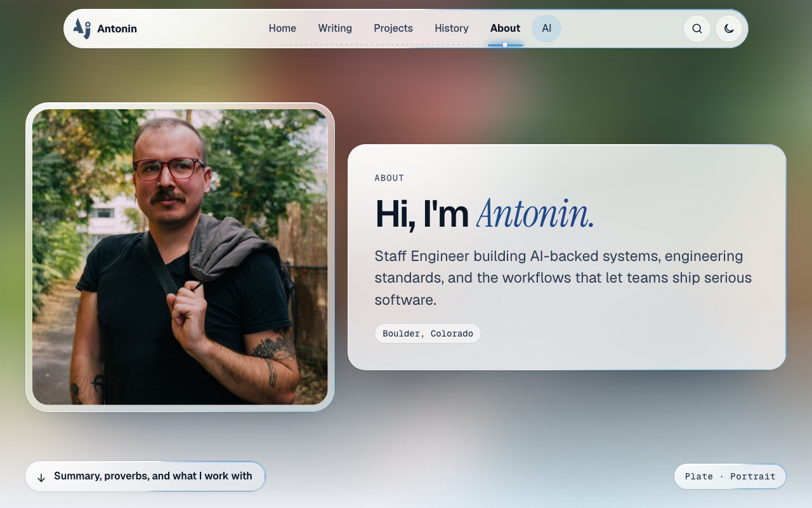Click the Antonin site name
Image resolution: width=812 pixels, height=508 pixels.
coord(117,29)
